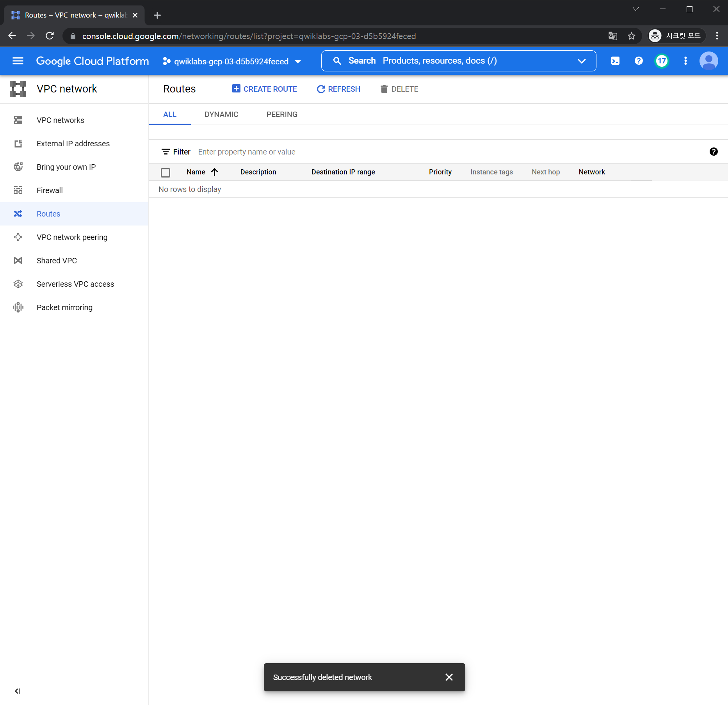
Task: Click the Serverless VPC access icon
Action: [18, 284]
